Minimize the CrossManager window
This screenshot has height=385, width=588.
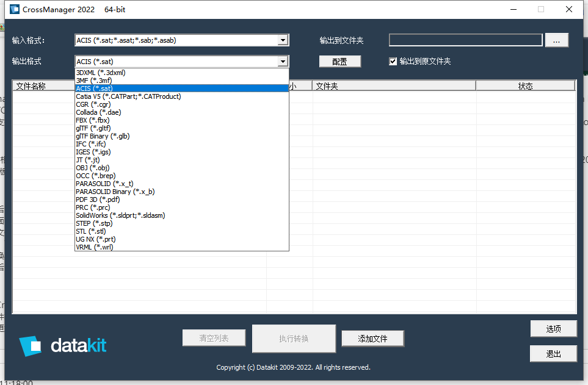coord(514,9)
